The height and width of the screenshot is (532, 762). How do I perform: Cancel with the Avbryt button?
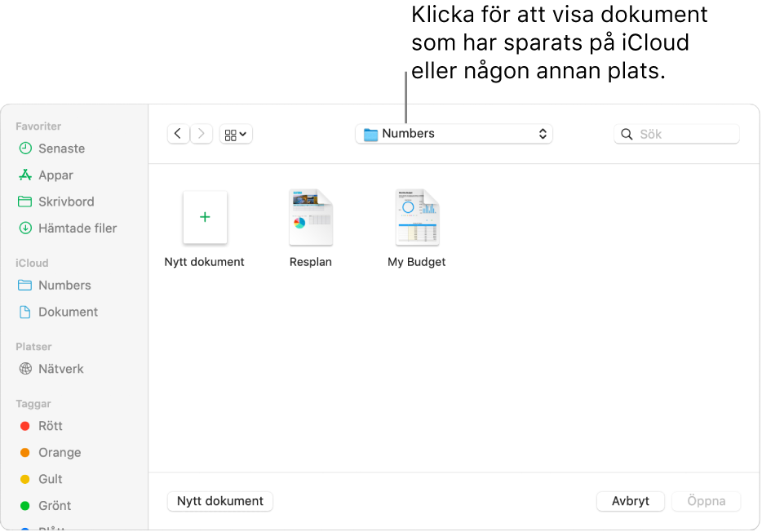631,501
